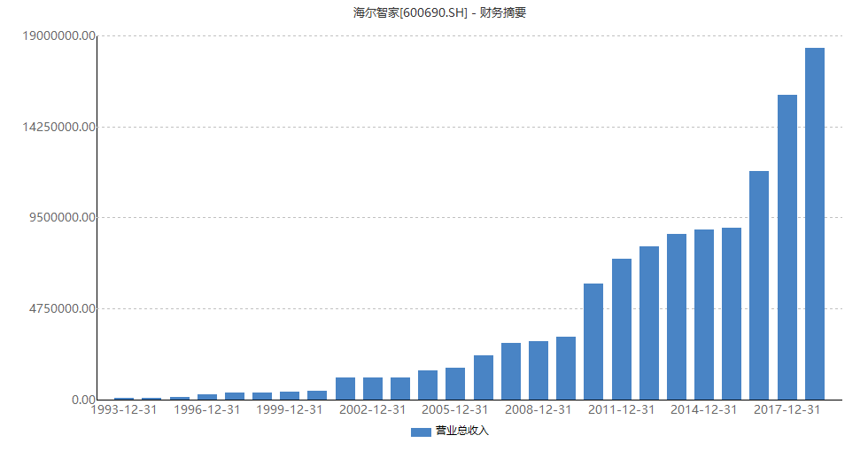Screen dimensions: 868x451
Task: Click the x-axis date 2002-12-31
Action: click(373, 410)
